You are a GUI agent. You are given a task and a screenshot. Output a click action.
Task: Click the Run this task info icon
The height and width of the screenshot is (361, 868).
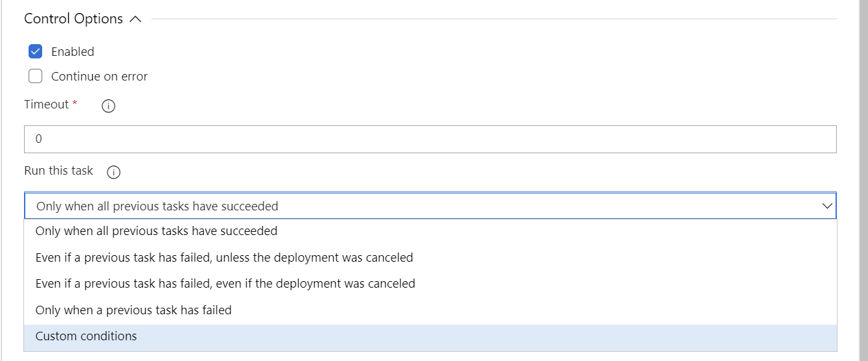click(x=114, y=173)
